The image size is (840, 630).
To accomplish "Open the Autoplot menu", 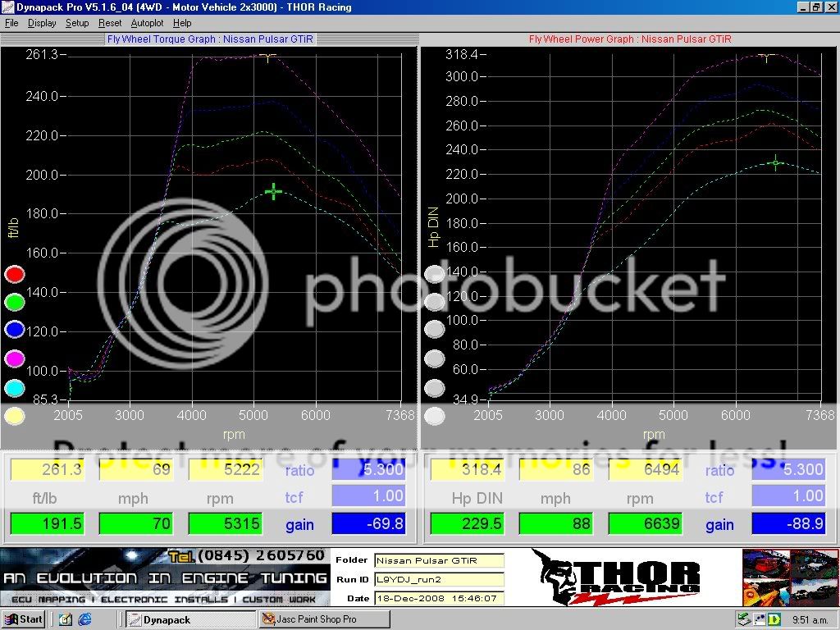I will [x=148, y=23].
